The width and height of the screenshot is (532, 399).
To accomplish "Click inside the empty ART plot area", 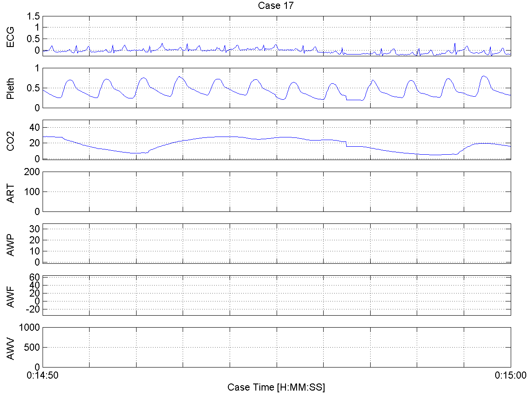I will pos(276,192).
